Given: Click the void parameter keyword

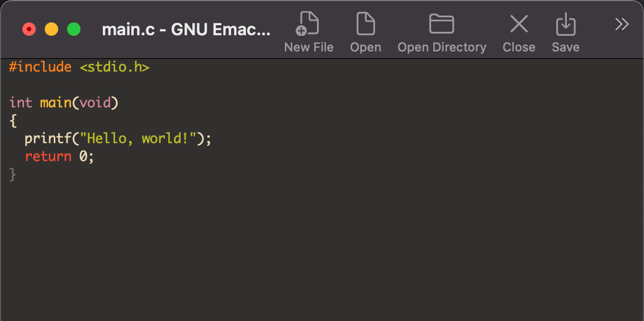Looking at the screenshot, I should 95,103.
